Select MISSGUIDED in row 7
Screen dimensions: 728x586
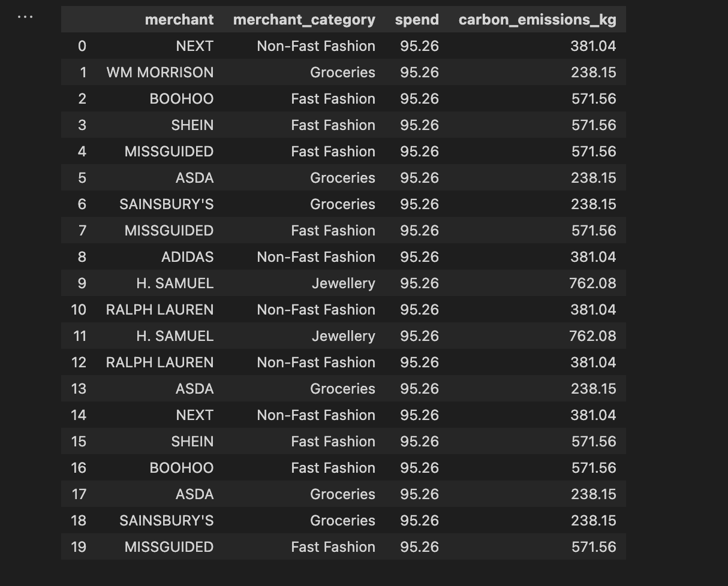pos(169,231)
